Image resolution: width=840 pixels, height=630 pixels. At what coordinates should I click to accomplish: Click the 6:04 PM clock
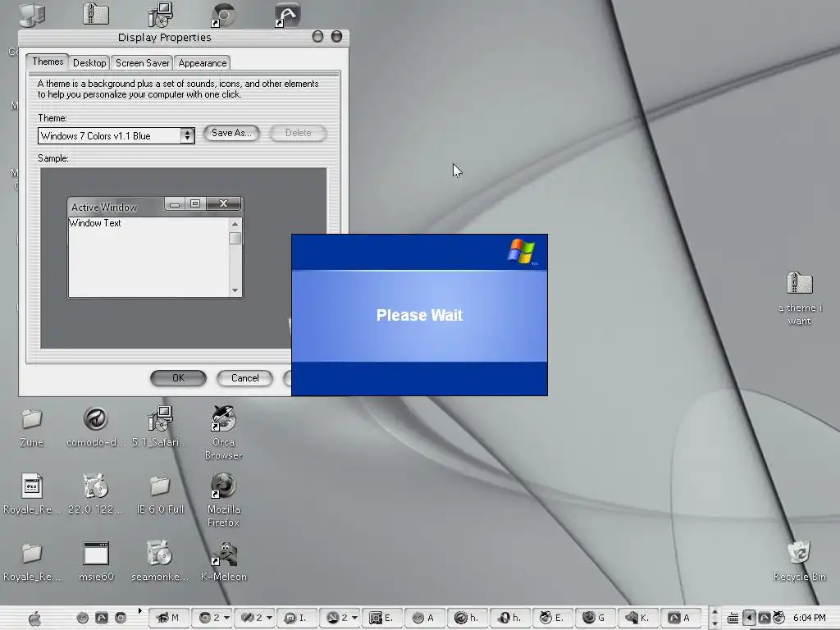pos(809,619)
